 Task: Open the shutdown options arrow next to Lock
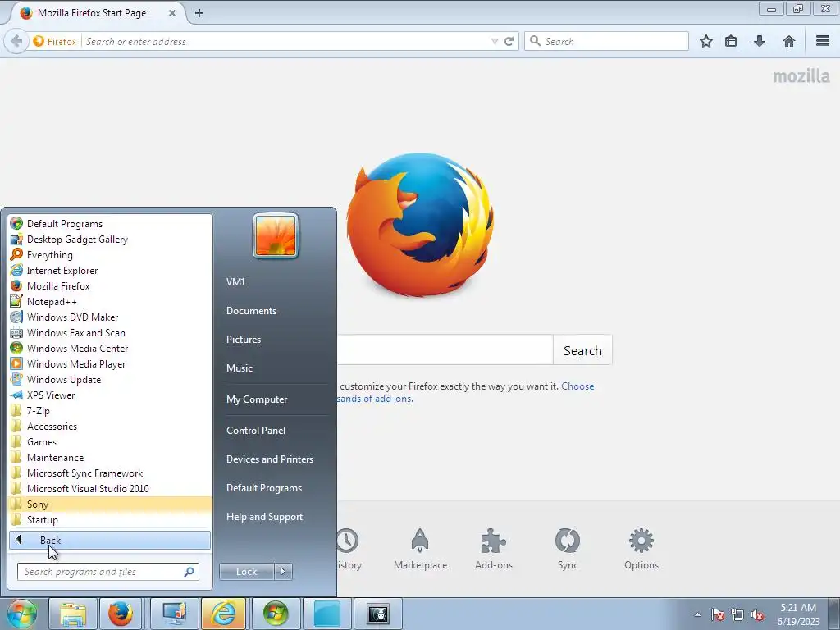tap(283, 572)
